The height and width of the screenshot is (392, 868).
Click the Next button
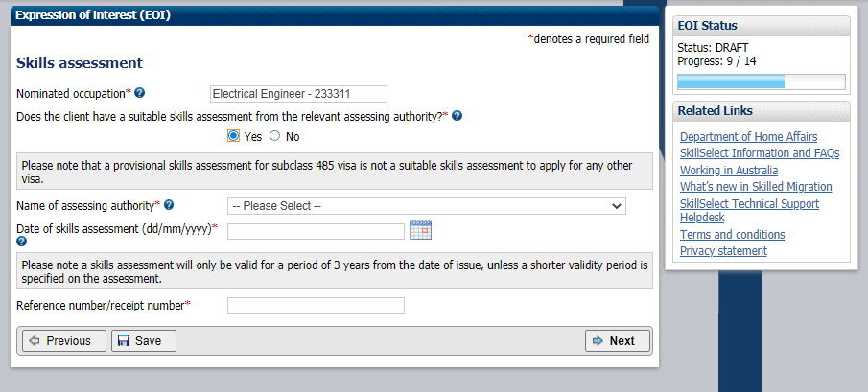(618, 340)
